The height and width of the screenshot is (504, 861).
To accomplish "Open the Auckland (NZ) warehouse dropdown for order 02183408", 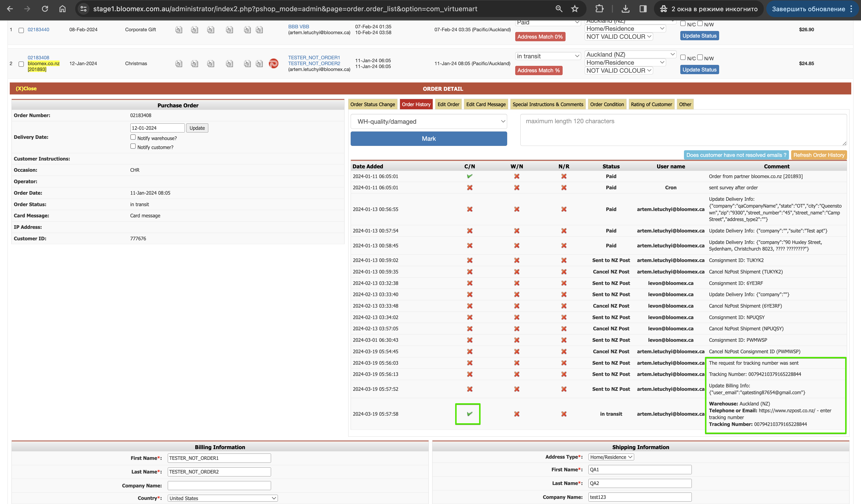I will pyautogui.click(x=630, y=54).
